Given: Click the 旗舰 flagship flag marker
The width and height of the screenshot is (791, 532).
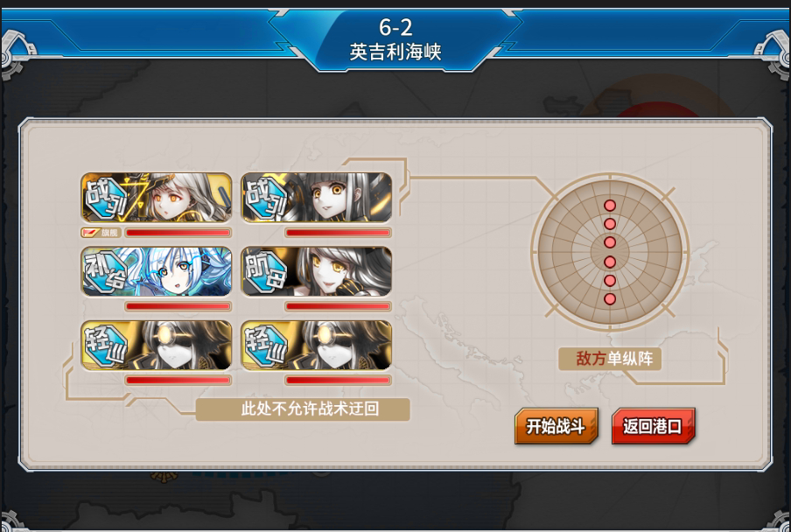Looking at the screenshot, I should (x=100, y=233).
